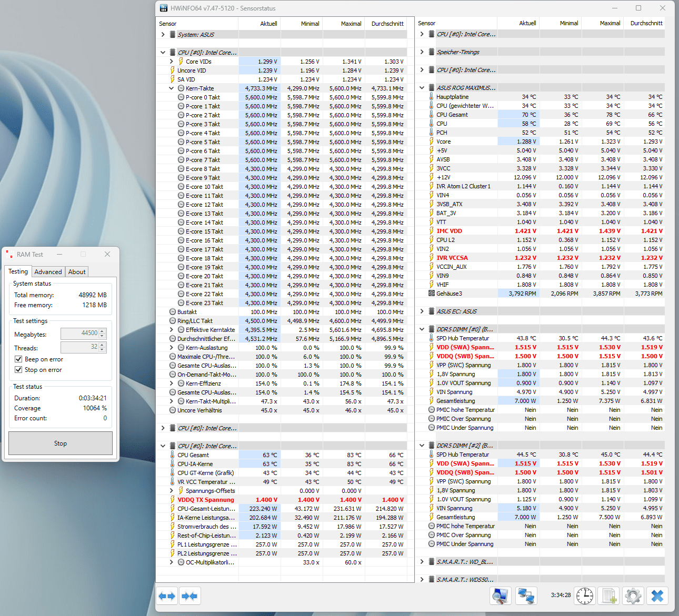Click the Uncore Verhältnis clock icon
Screen dimensions: 679x616
pos(172,410)
